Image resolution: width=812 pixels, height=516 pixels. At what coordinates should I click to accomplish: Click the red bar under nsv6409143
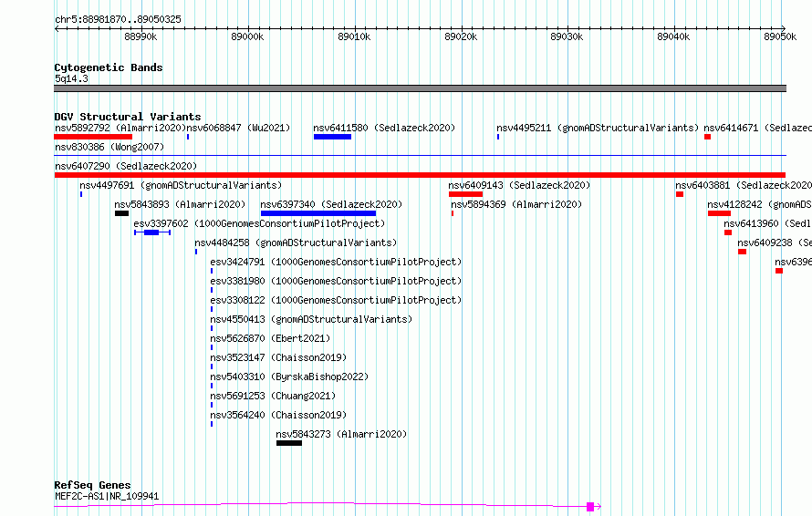[x=465, y=194]
